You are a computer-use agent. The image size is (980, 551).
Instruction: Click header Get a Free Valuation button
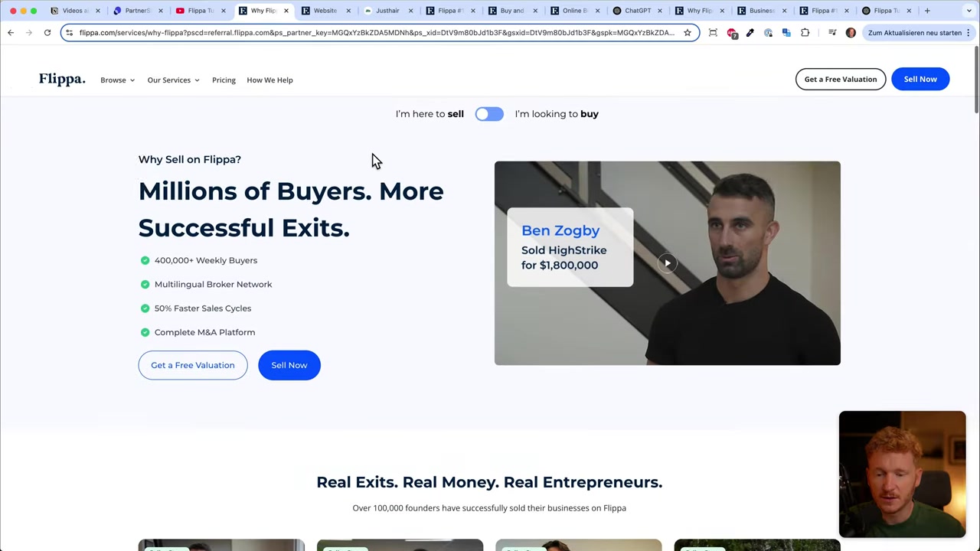tap(841, 79)
